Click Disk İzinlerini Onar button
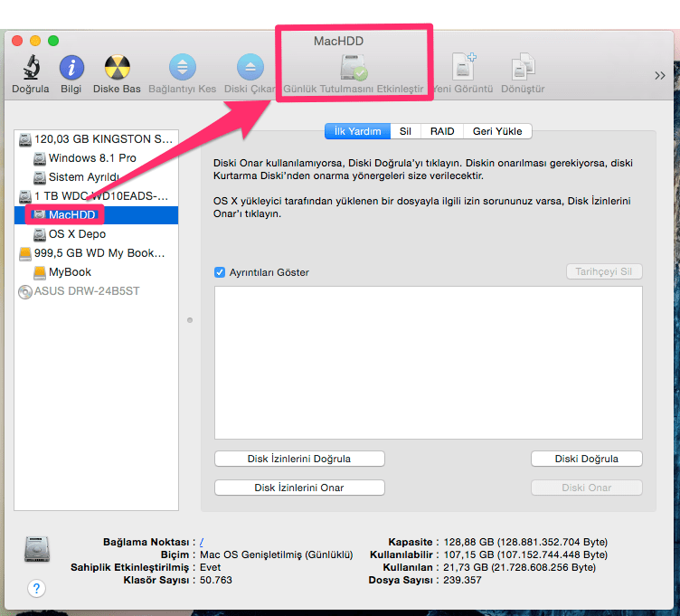680x616 pixels. pos(299,488)
